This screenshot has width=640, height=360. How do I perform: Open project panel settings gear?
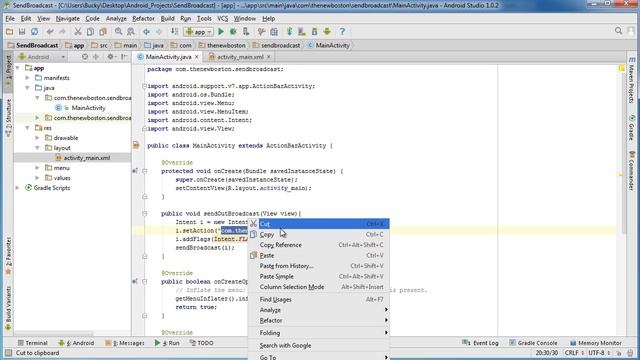[110, 57]
